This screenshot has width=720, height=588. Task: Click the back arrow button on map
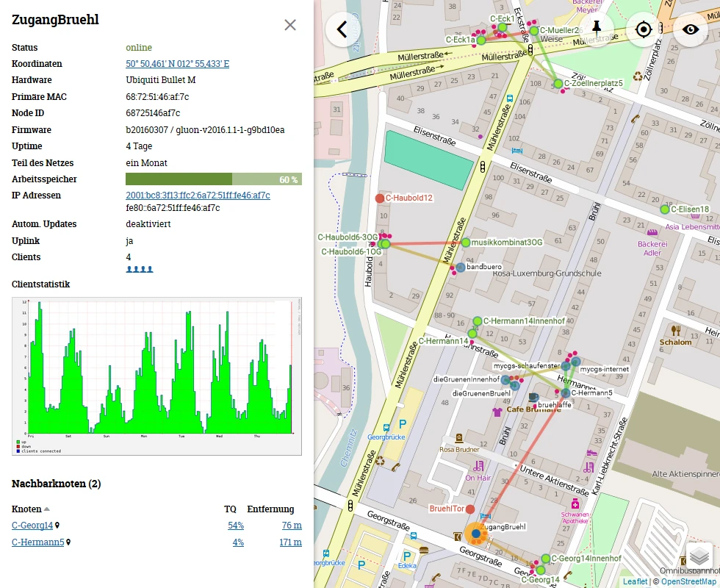pyautogui.click(x=342, y=29)
